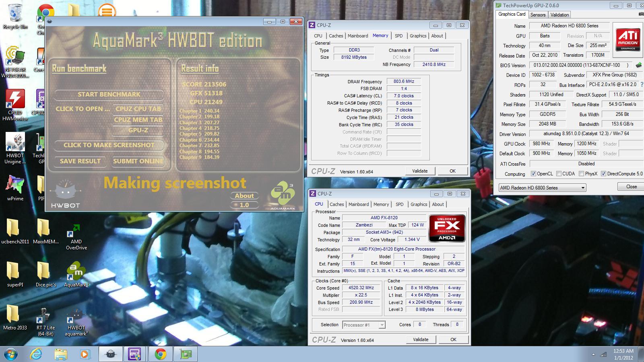Click the HWBOT logo in AquaMark window
The width and height of the screenshot is (644, 362).
65,195
